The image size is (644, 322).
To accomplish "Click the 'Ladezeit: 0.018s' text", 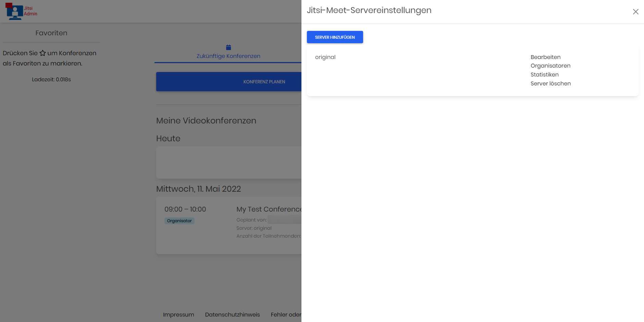I will point(51,79).
